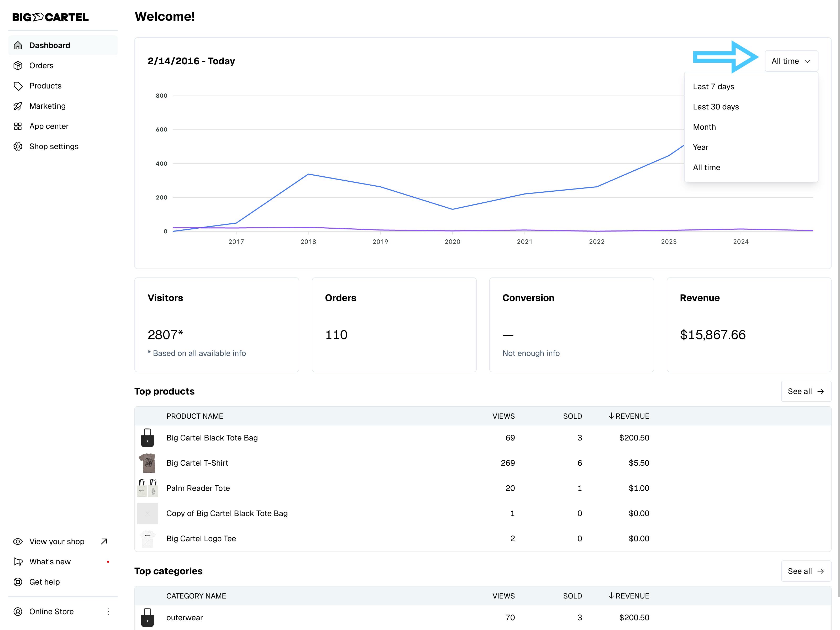This screenshot has width=840, height=630.
Task: Click the Visitors card value 2807*
Action: click(165, 335)
